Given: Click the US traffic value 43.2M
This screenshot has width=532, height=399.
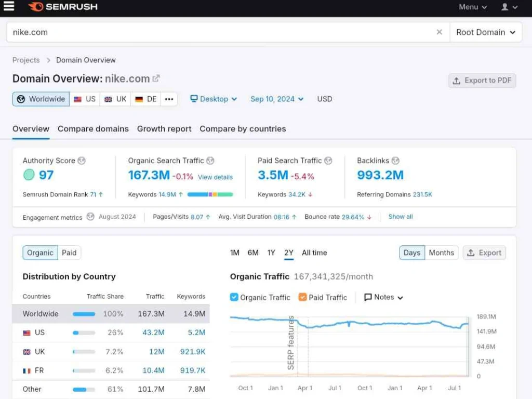Looking at the screenshot, I should (x=153, y=332).
